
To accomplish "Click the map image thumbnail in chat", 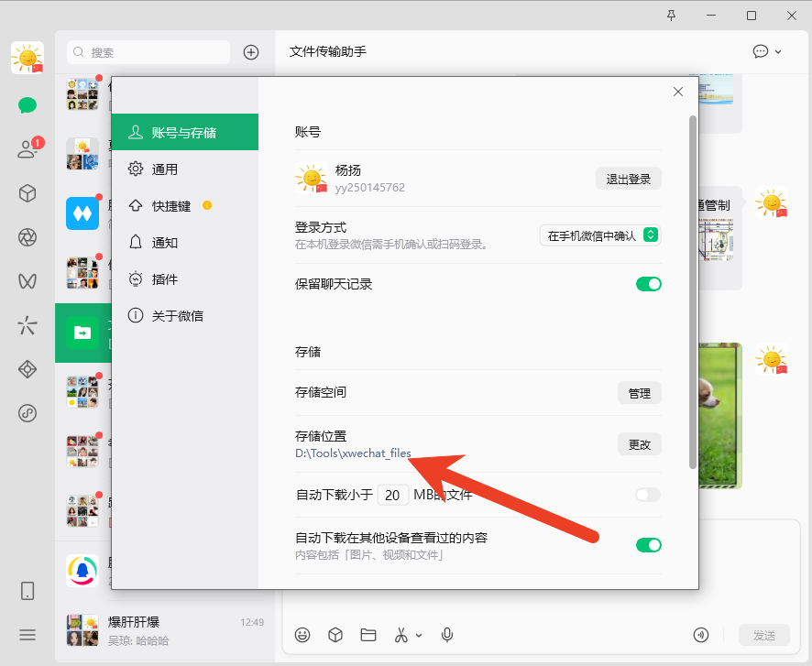I will 716,240.
